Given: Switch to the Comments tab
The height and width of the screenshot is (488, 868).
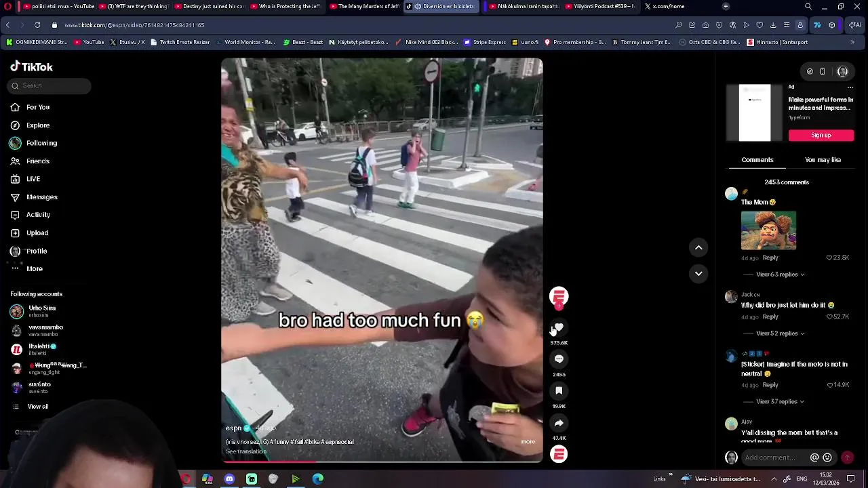Looking at the screenshot, I should [757, 160].
